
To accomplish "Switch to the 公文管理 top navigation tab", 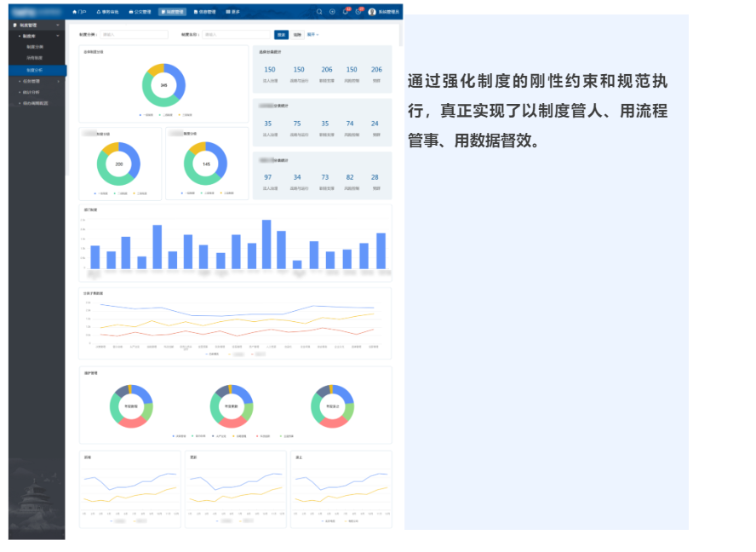I will [140, 12].
